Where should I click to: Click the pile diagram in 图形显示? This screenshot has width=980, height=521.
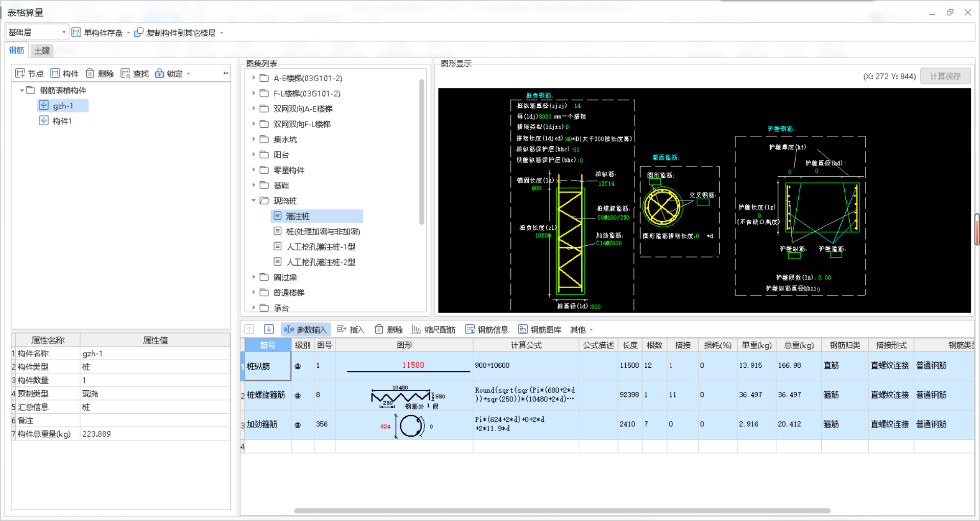click(x=570, y=240)
